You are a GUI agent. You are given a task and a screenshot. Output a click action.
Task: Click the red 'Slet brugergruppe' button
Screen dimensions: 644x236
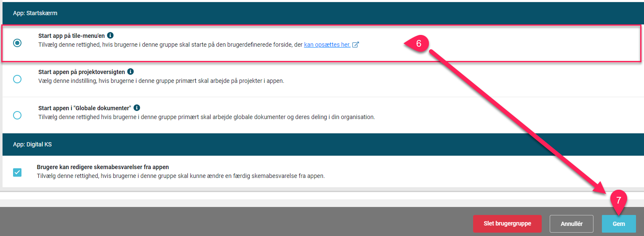point(507,224)
